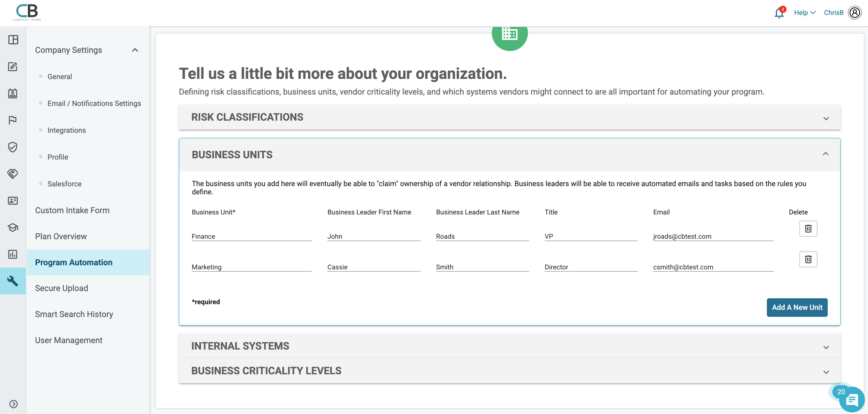This screenshot has width=868, height=414.
Task: Open the shield checkmark sidebar icon
Action: pos(13,147)
